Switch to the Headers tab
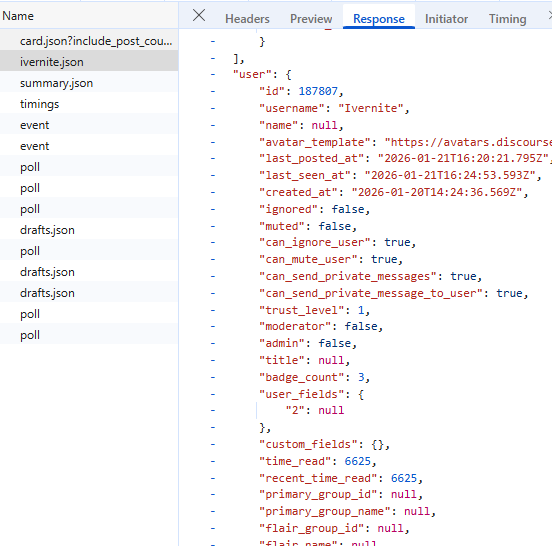Screen dimensions: 552x546 tap(247, 19)
